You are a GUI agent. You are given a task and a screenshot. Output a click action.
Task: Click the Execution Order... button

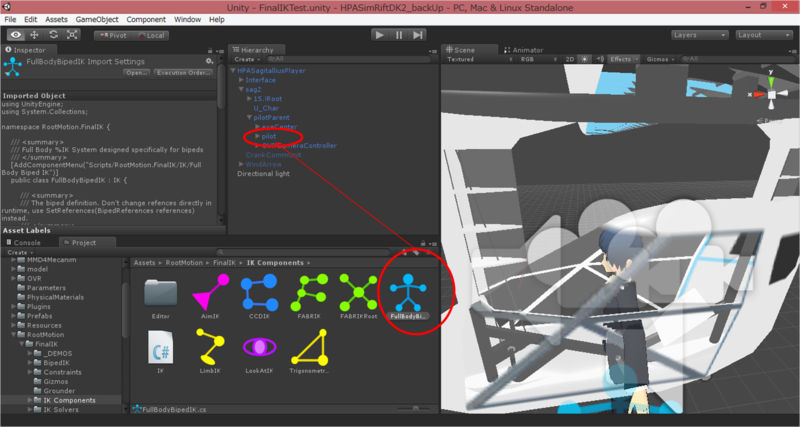tap(183, 72)
